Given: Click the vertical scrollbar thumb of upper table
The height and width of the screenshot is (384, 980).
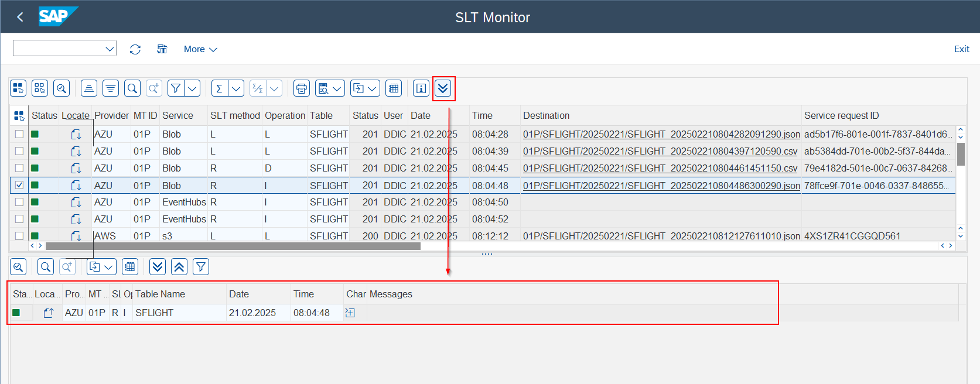Looking at the screenshot, I should pyautogui.click(x=961, y=154).
